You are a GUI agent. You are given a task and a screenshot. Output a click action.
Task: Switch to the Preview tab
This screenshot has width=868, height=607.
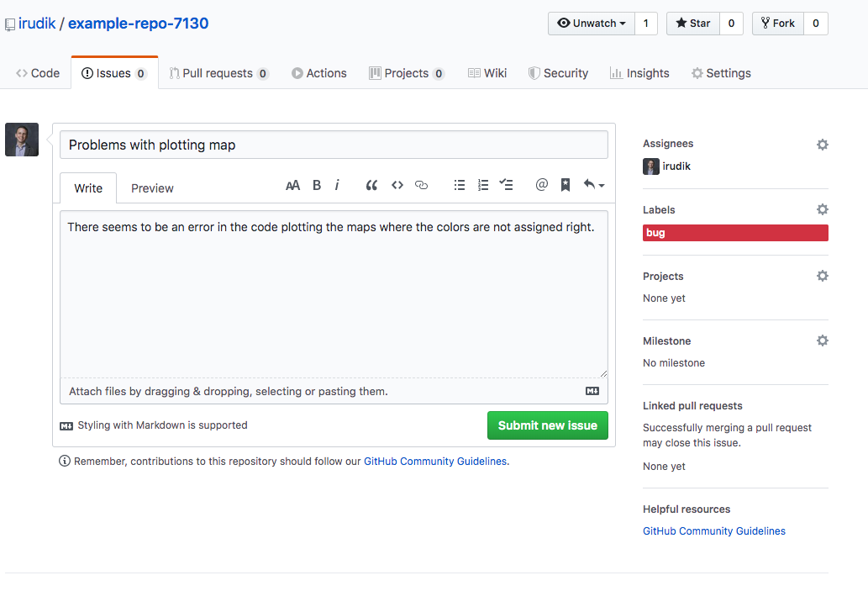pos(152,188)
